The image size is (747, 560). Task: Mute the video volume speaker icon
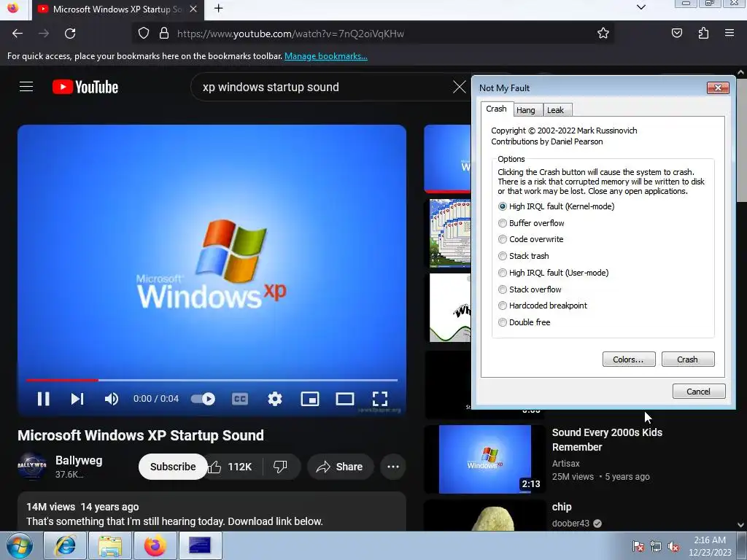click(x=111, y=399)
